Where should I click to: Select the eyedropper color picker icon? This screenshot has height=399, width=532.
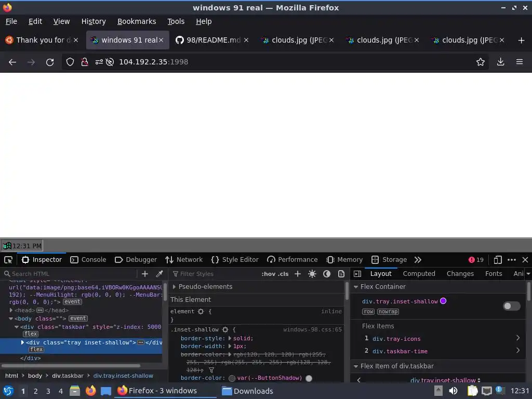coord(159,274)
